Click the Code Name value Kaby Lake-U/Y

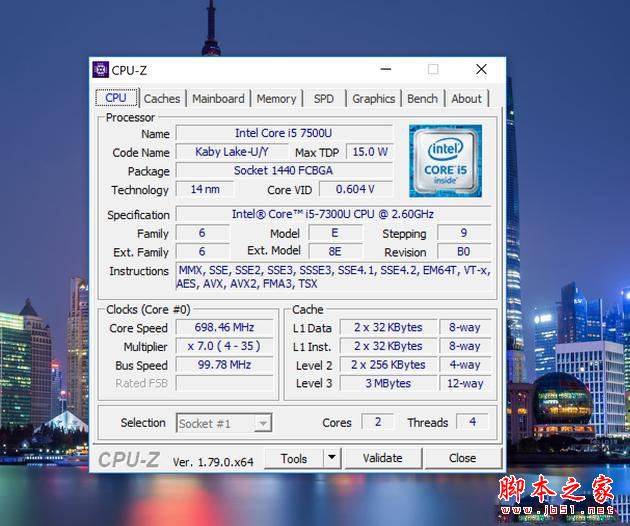pos(232,152)
